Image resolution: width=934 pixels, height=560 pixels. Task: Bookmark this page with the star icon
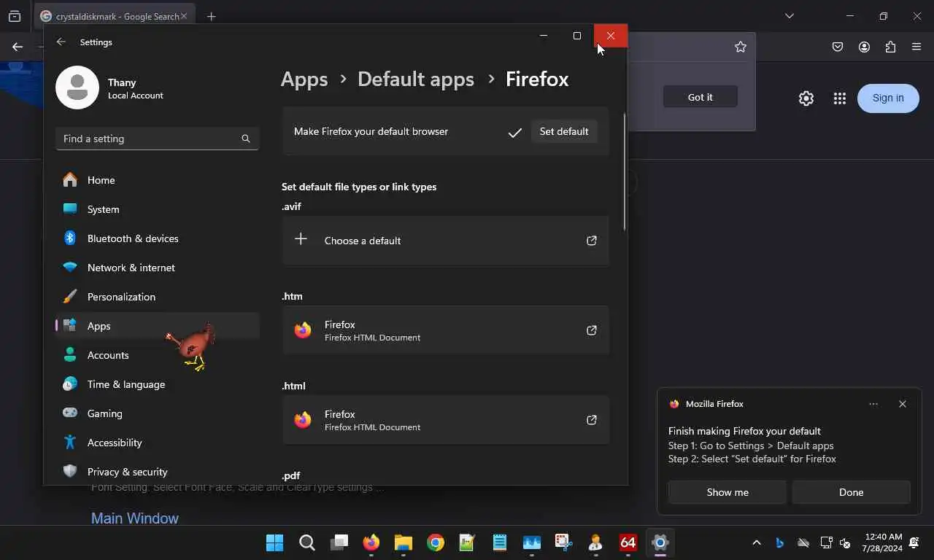(741, 47)
